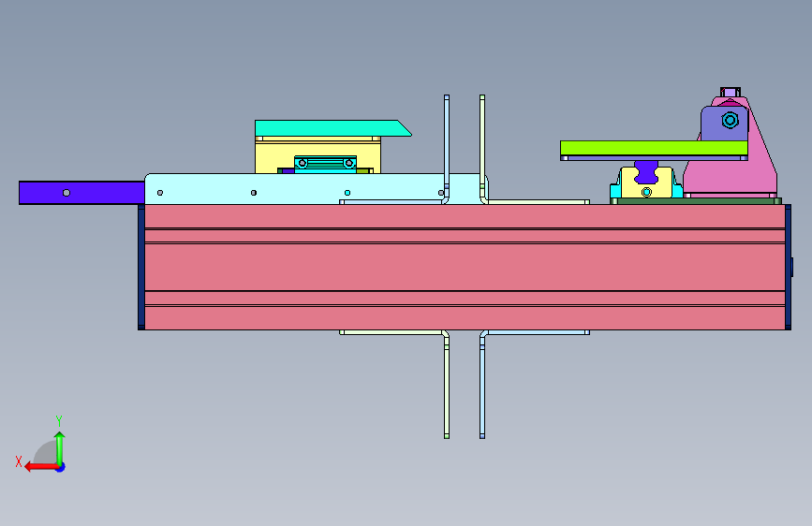The image size is (812, 526).
Task: Click the red X axis arrow of the triad
Action: 40,467
